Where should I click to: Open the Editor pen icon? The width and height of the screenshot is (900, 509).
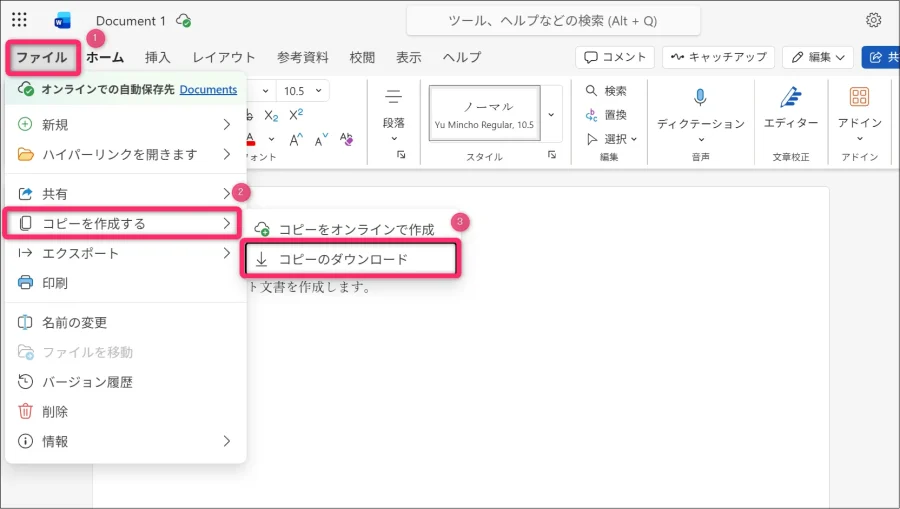point(791,97)
